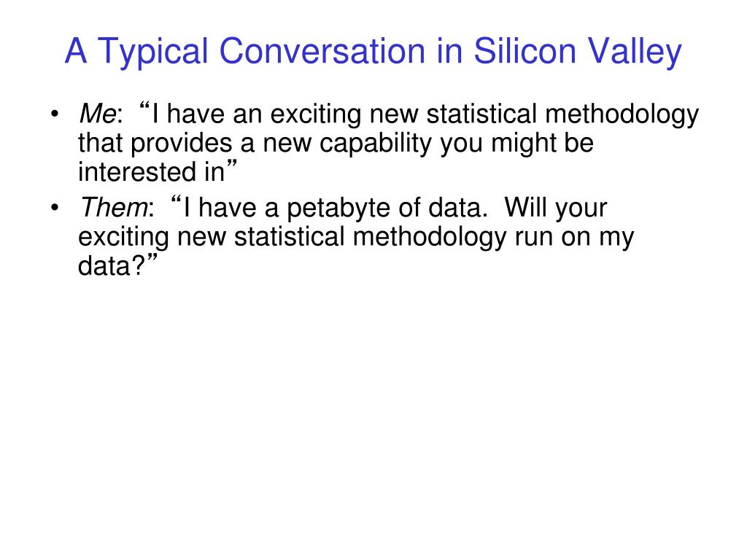Viewport: 747px width, 560px height.
Task: Click the word 'petabyte'
Action: [338, 208]
